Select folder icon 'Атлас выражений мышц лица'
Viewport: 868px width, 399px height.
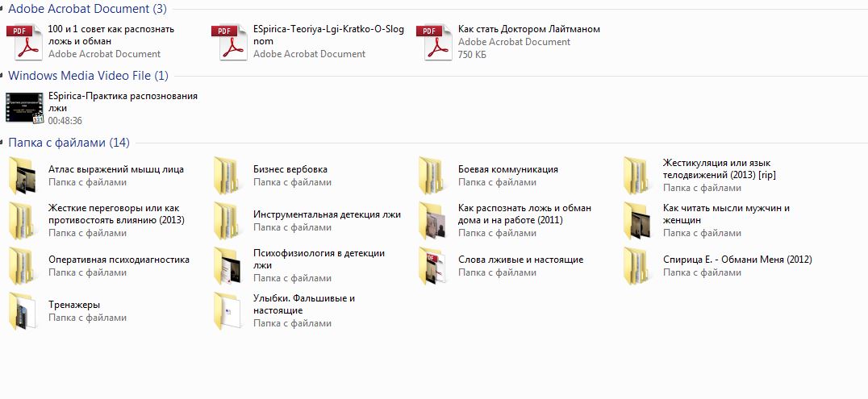click(23, 176)
